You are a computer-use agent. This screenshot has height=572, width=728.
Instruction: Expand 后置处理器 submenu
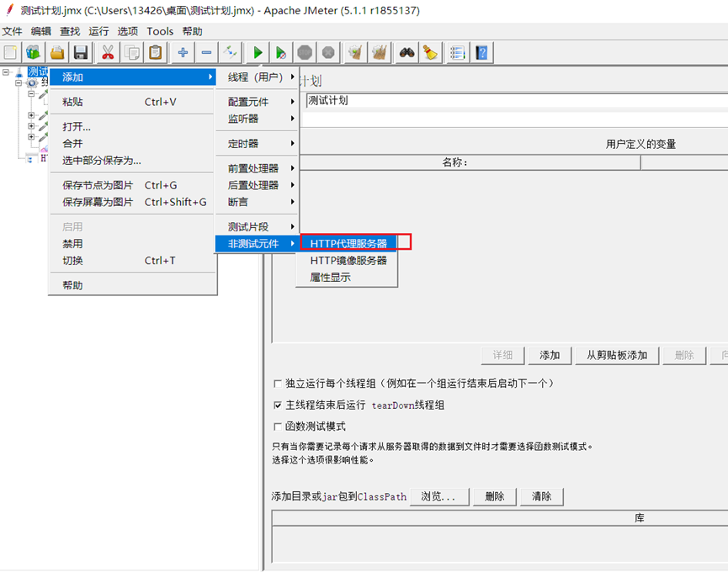coord(258,185)
